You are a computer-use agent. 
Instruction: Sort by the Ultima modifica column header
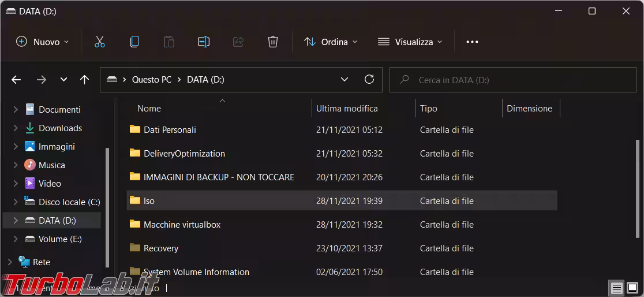click(347, 109)
